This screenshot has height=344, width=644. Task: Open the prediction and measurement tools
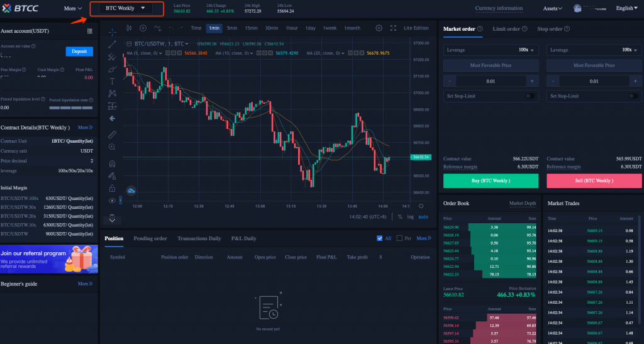point(112,106)
